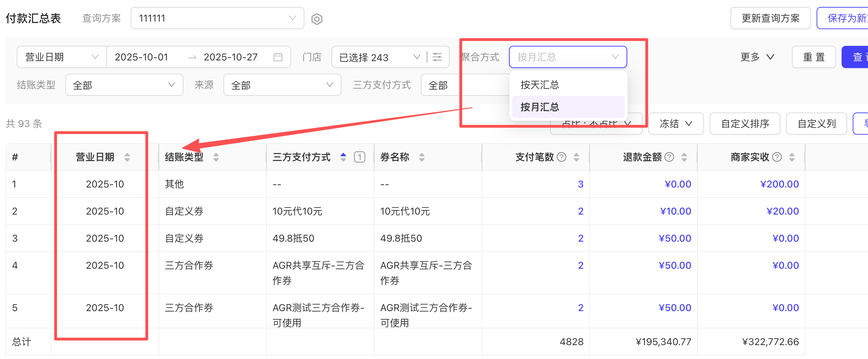The width and height of the screenshot is (868, 359).
Task: Click the calendar icon in date range
Action: click(278, 57)
